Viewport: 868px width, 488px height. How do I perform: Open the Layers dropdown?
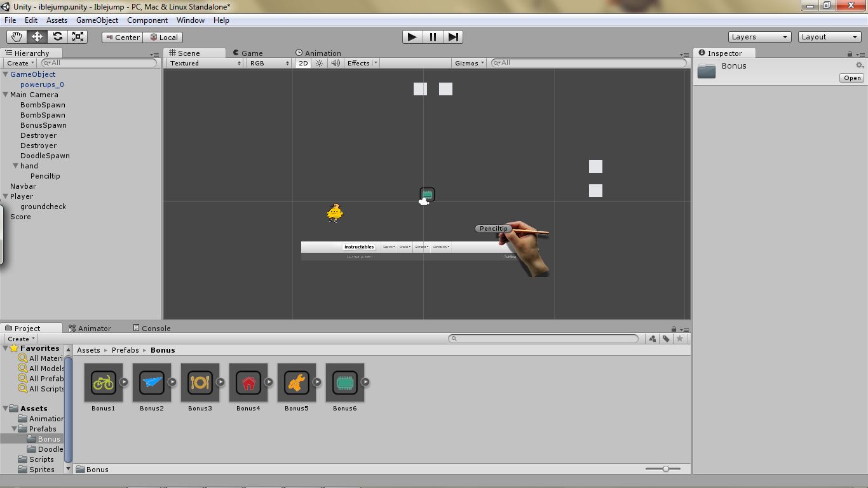(x=760, y=37)
